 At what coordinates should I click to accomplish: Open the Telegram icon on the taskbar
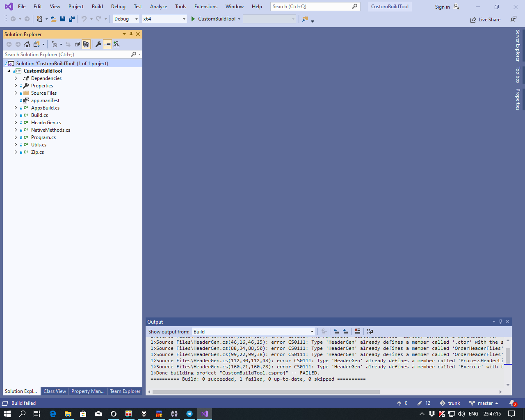189,413
